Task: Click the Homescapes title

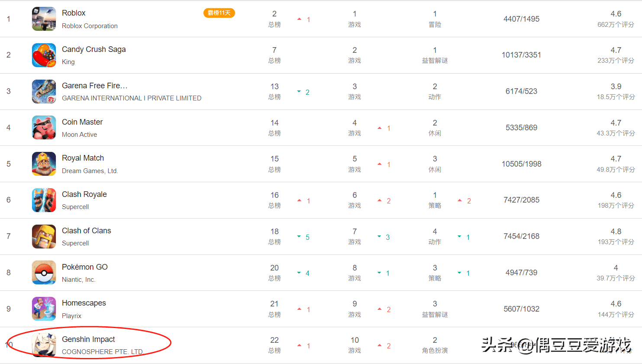Action: point(84,303)
